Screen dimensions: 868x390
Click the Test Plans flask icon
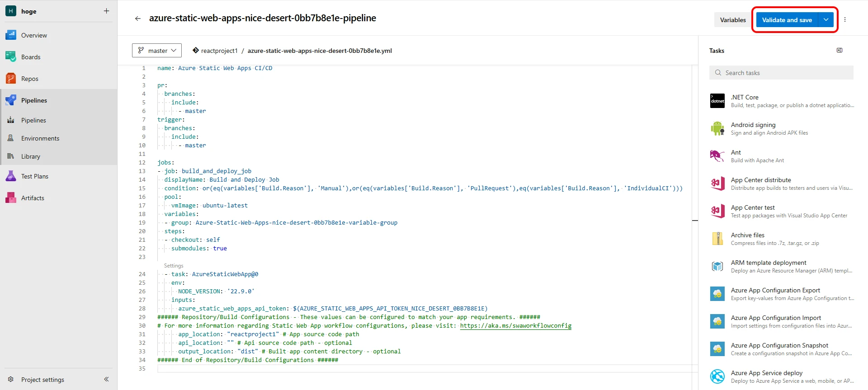tap(11, 176)
